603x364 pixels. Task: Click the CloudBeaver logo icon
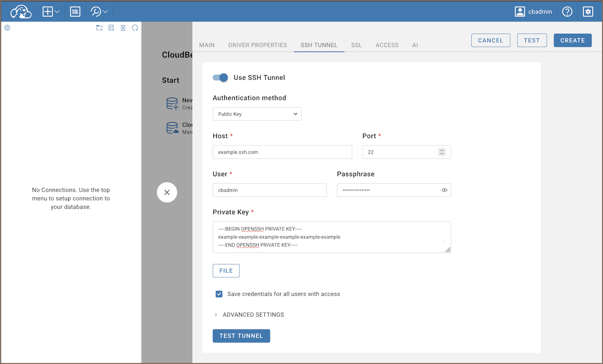tap(21, 11)
